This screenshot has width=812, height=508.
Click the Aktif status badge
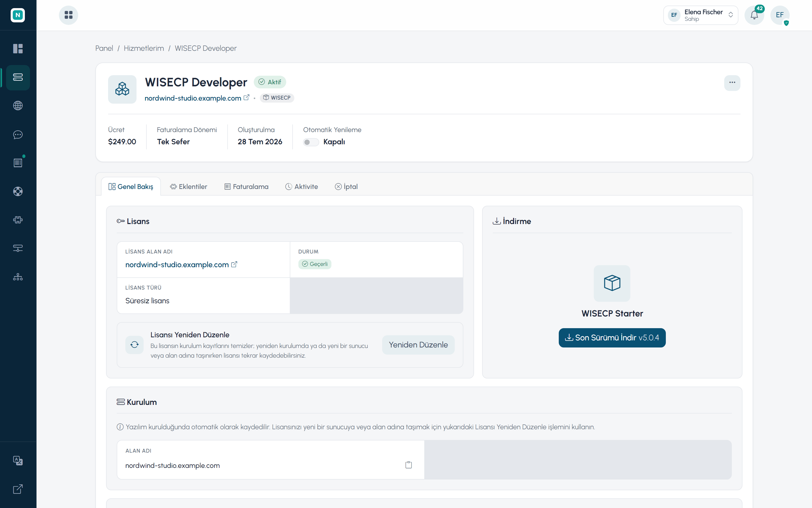[x=270, y=82]
